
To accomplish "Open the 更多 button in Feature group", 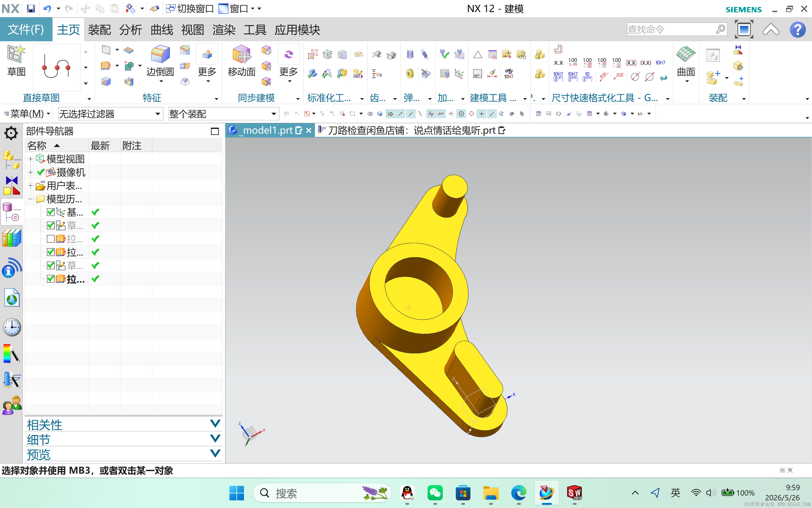I will click(207, 64).
